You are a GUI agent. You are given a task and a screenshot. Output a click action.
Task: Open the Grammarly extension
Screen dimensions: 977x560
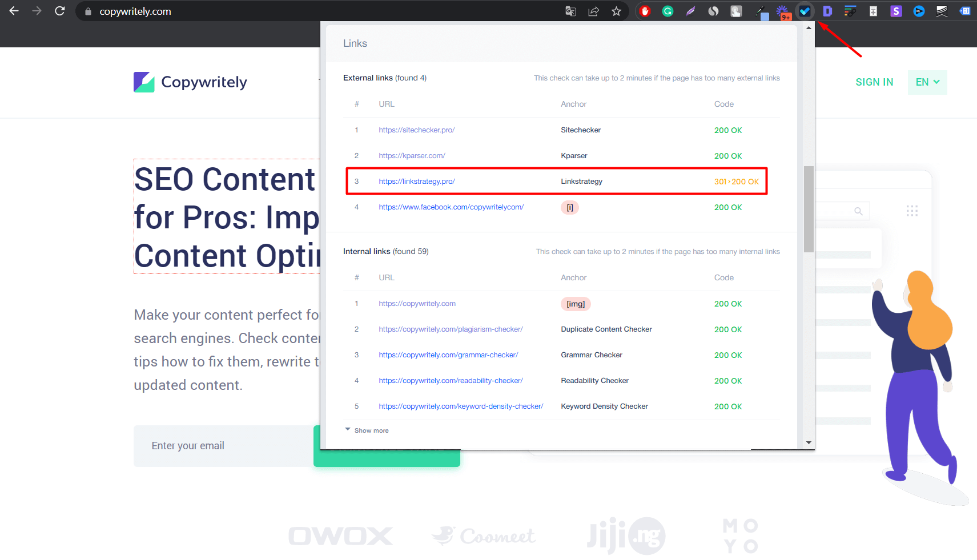(668, 11)
